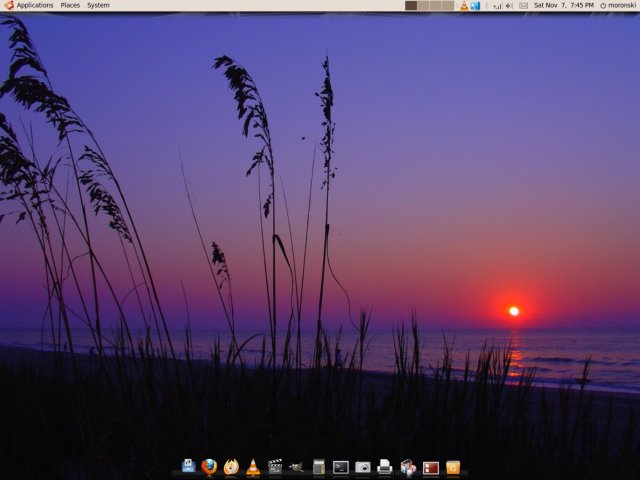Open the System menu
This screenshot has width=640, height=480.
coord(98,5)
